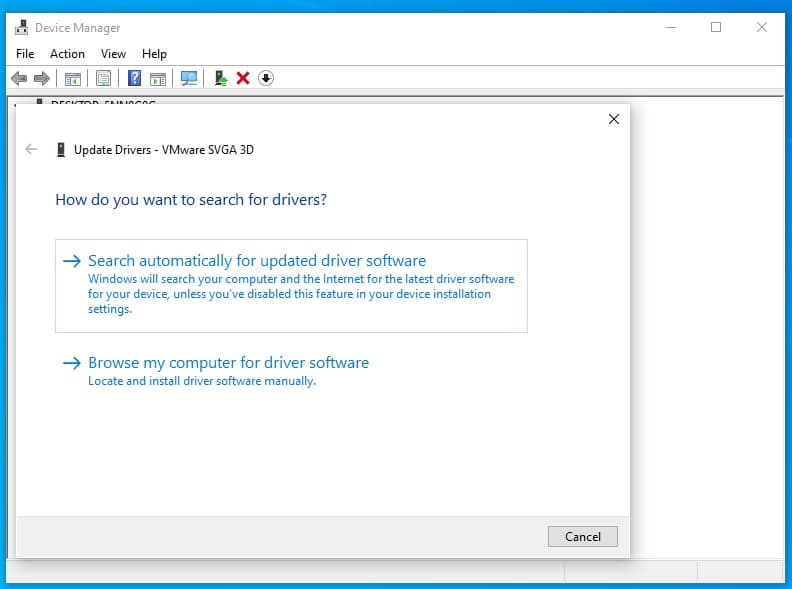Open the Help menu
The image size is (792, 589).
(154, 54)
